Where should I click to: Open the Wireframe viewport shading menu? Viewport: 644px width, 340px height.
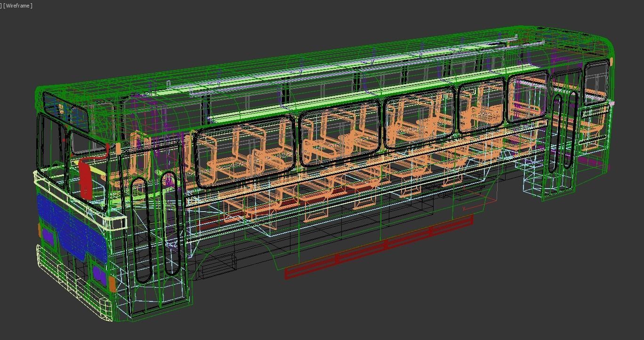(18, 6)
